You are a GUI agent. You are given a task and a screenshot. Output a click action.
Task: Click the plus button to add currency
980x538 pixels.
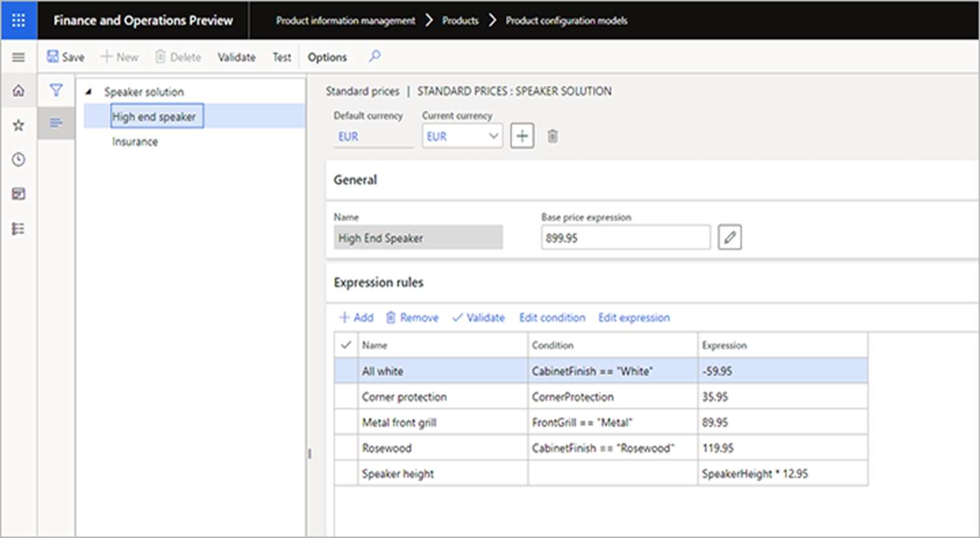pos(522,136)
